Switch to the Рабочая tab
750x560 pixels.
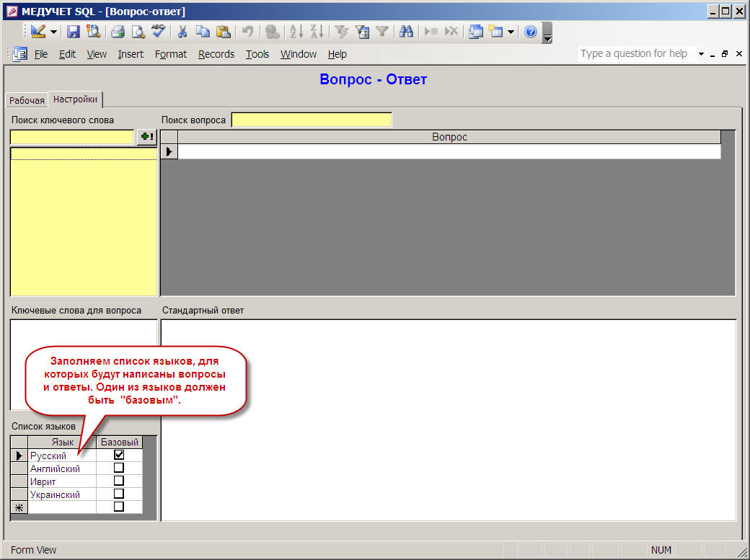coord(27,100)
